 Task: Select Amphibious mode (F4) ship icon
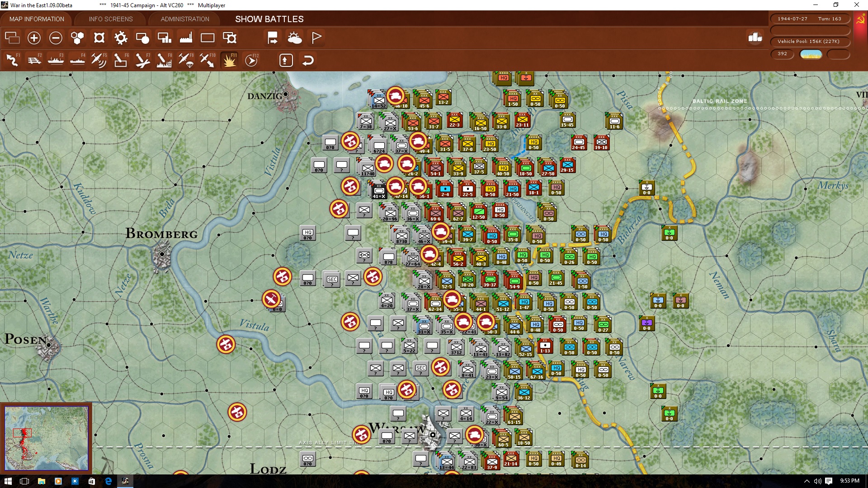tap(77, 60)
